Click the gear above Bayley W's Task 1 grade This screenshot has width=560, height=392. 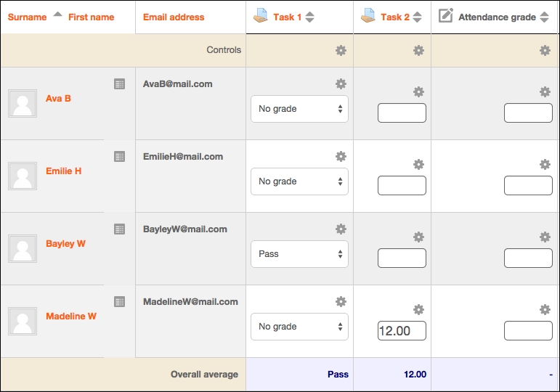341,229
